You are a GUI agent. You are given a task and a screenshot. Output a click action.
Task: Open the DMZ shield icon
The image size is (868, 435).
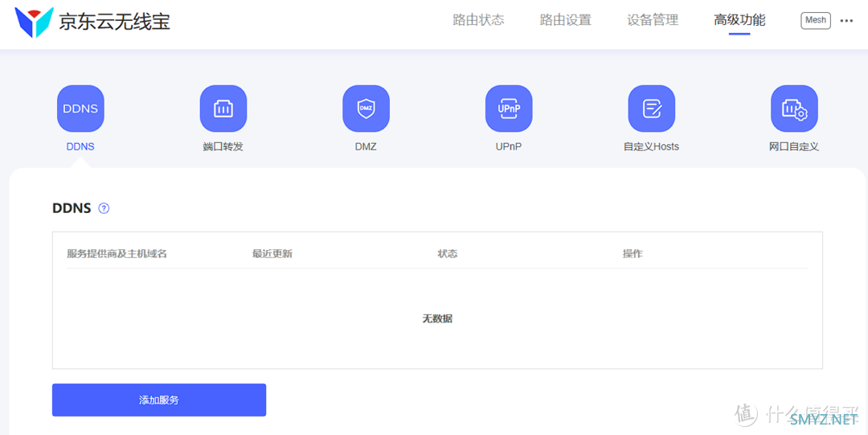tap(366, 109)
